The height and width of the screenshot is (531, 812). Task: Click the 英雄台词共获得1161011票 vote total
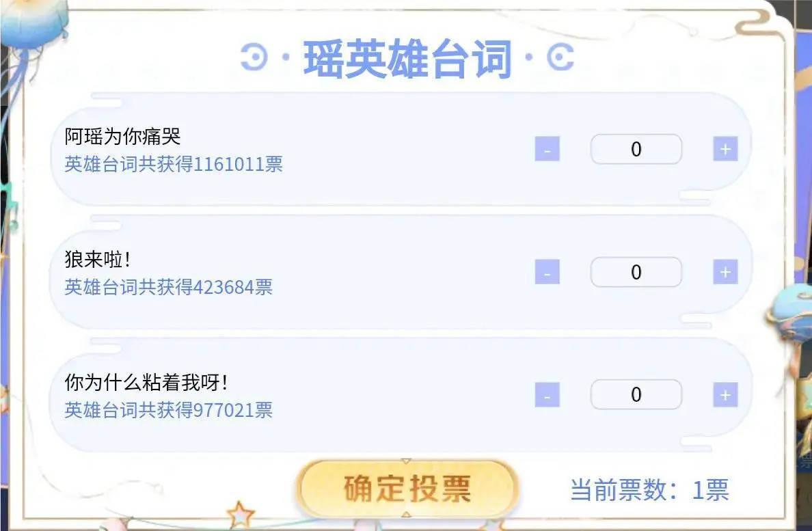click(x=174, y=164)
